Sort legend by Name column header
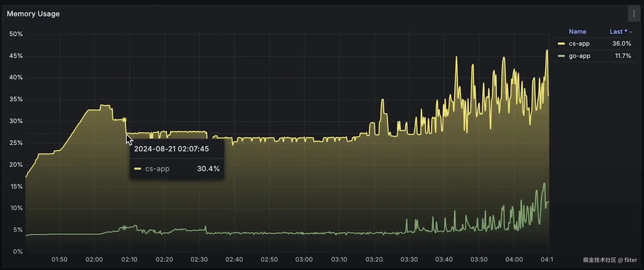The image size is (644, 270). tap(577, 32)
